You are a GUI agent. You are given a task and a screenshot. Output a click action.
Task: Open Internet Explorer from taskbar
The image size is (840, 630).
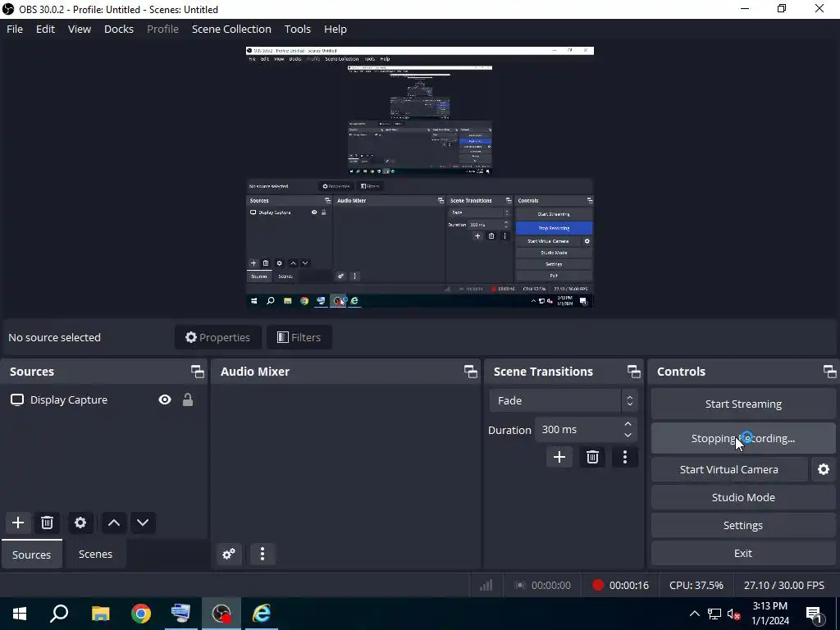(x=262, y=614)
